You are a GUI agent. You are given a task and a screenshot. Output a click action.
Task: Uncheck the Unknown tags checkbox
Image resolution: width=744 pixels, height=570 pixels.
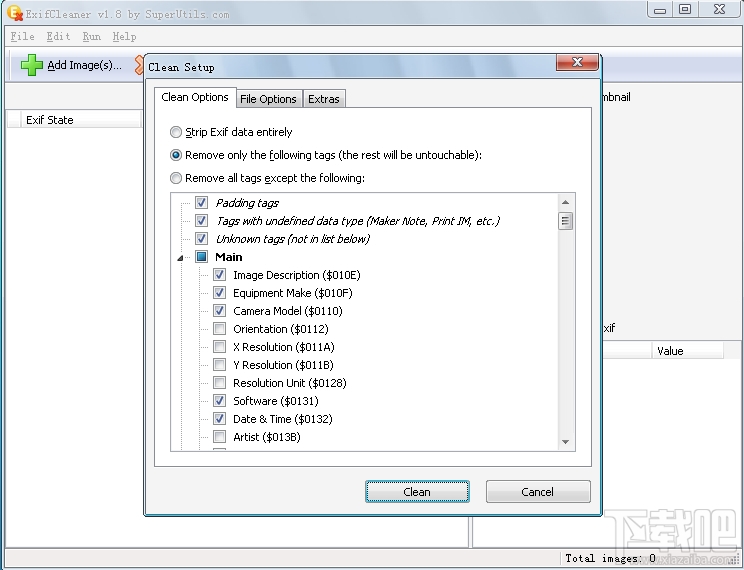coord(201,239)
